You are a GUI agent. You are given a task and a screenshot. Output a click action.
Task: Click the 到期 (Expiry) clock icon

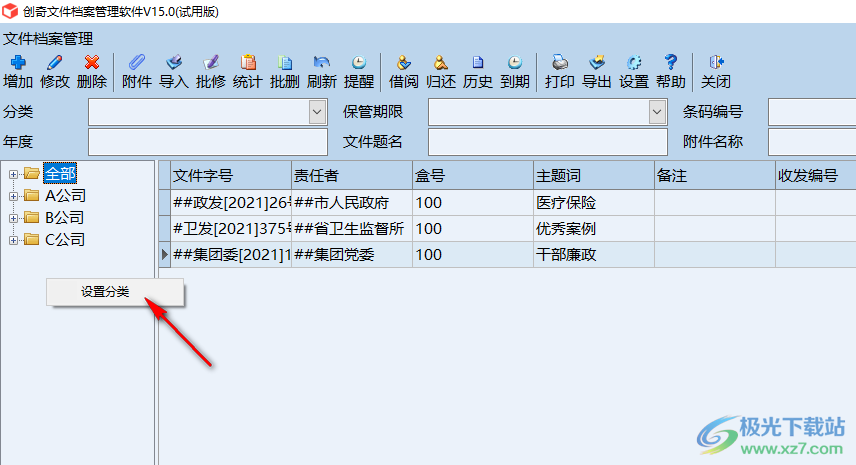[x=515, y=63]
